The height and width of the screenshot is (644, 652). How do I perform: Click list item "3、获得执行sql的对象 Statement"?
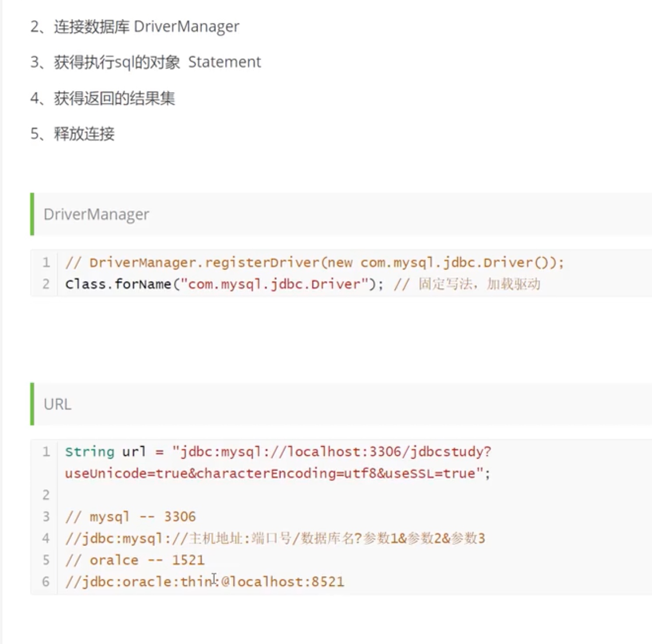click(145, 62)
